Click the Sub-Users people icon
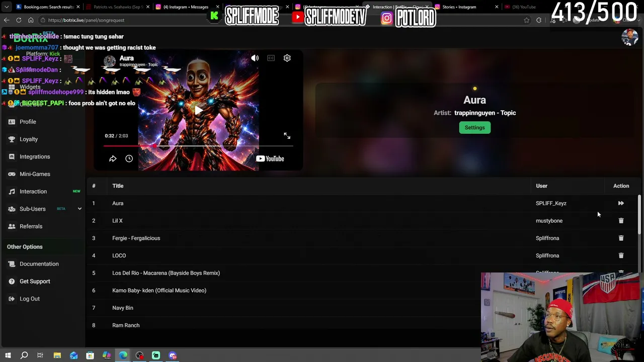The width and height of the screenshot is (644, 362). 12,209
